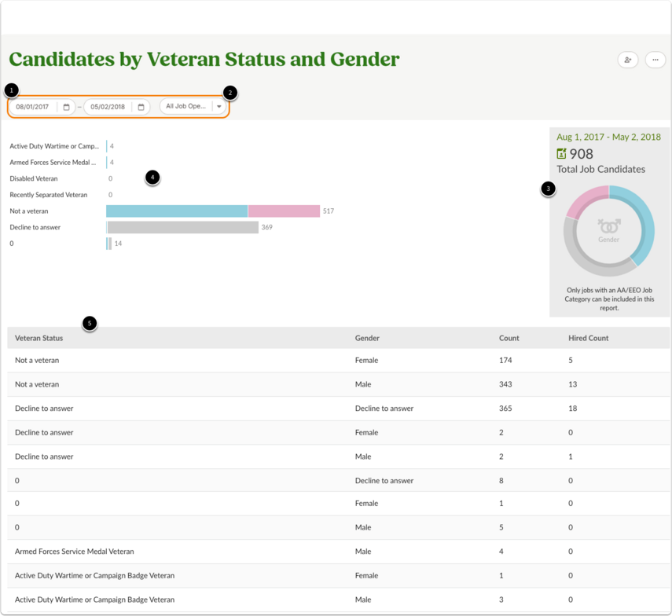The height and width of the screenshot is (616, 672).
Task: Sort by the Gender column header
Action: coord(367,338)
